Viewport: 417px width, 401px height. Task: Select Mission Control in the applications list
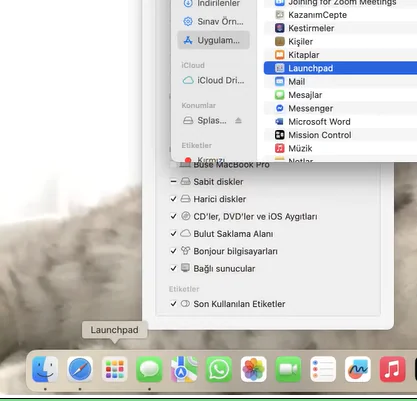[x=340, y=135]
